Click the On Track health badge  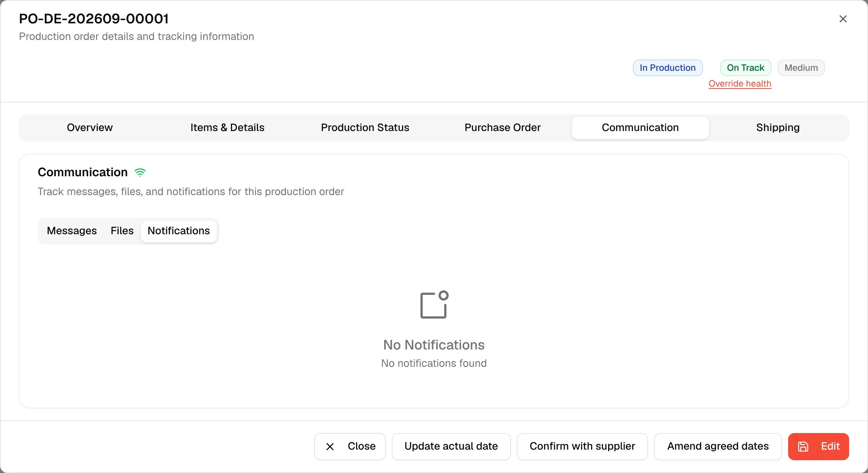tap(746, 68)
